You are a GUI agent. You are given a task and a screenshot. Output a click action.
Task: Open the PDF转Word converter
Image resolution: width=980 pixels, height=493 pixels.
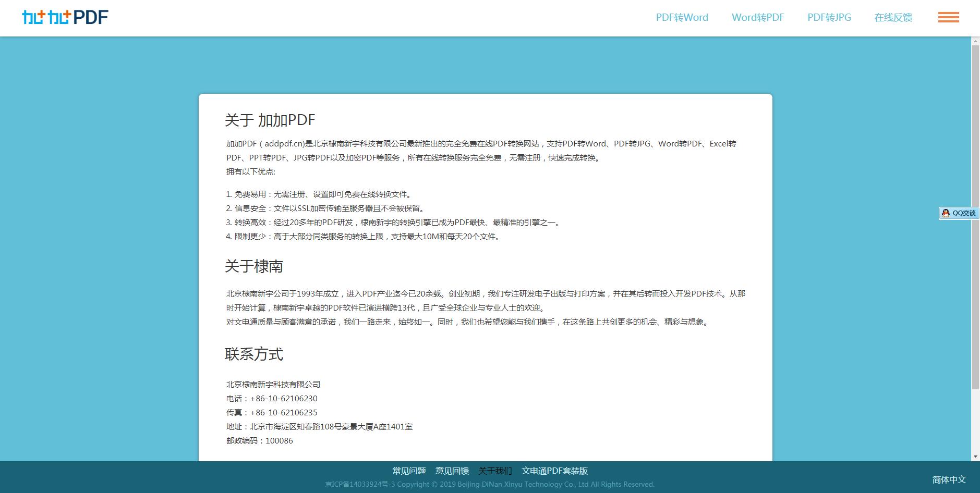(x=682, y=18)
